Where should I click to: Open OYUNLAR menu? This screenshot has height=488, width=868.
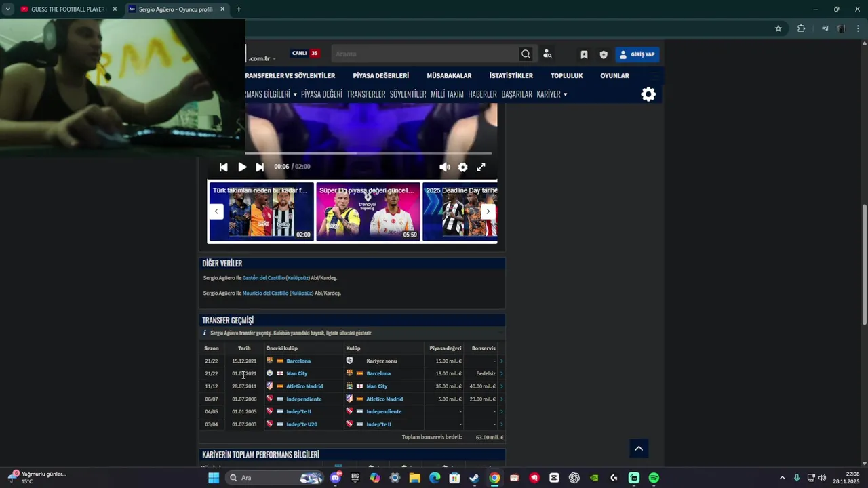pyautogui.click(x=614, y=76)
